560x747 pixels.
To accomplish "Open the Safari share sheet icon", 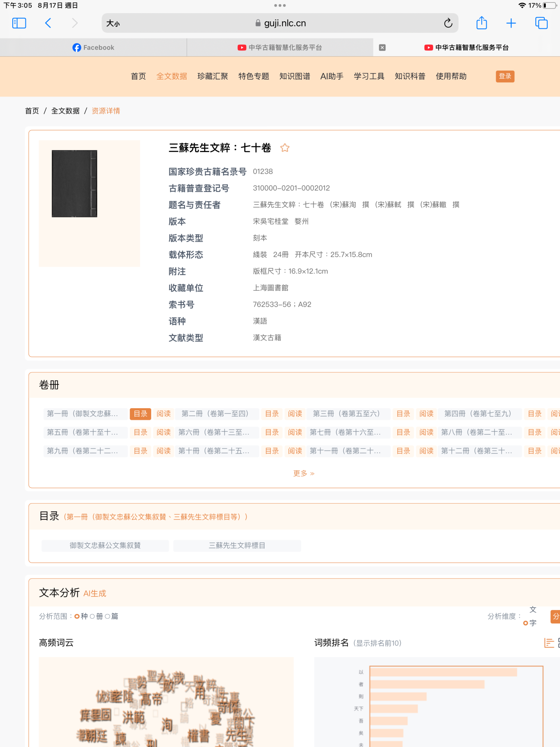I will tap(482, 23).
